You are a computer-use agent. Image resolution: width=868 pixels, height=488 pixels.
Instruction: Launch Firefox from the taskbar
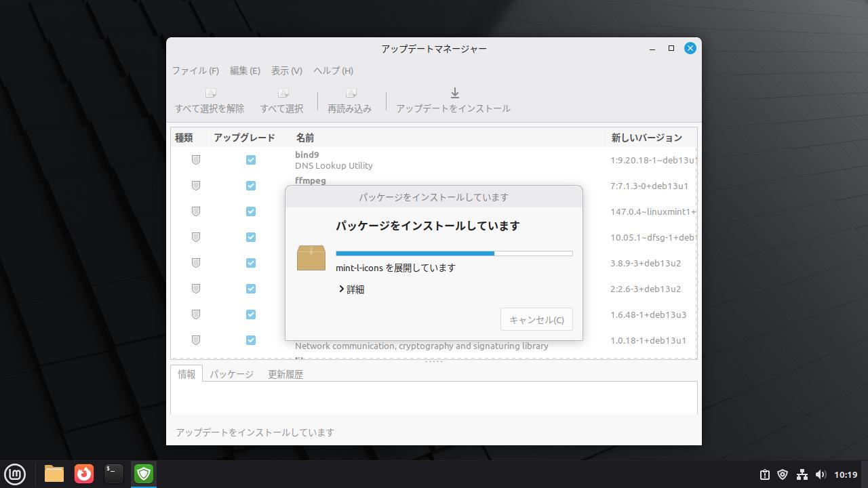pyautogui.click(x=84, y=474)
